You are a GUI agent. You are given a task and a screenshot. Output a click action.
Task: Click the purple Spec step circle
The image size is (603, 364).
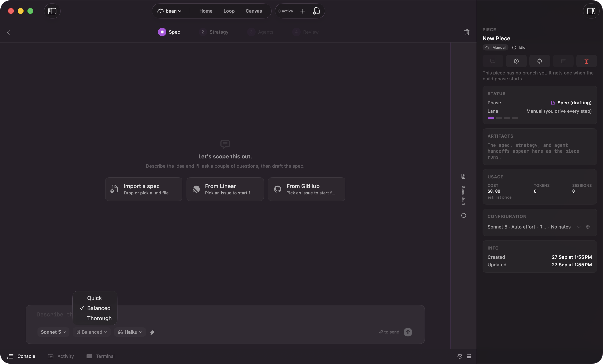pyautogui.click(x=162, y=32)
